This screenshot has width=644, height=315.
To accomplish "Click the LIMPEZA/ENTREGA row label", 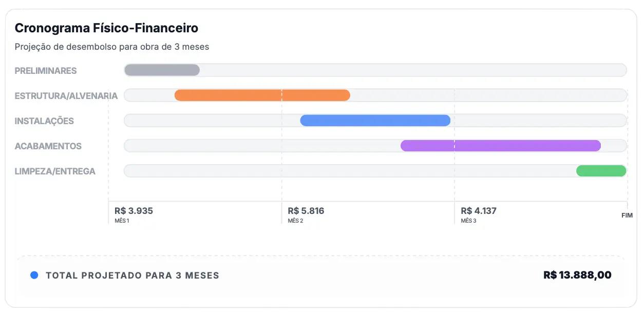I will 55,171.
